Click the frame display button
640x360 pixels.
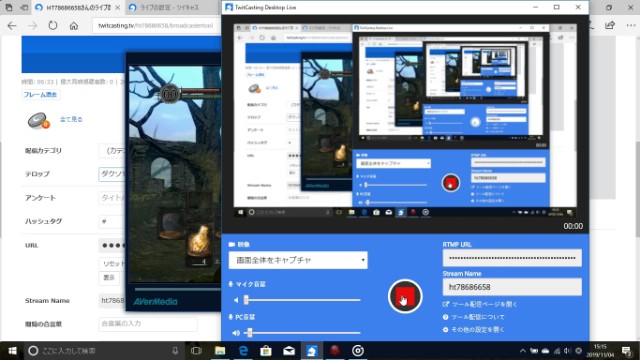40,95
